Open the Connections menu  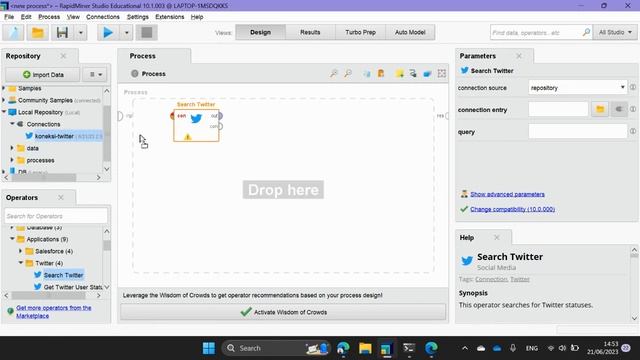[x=103, y=17]
